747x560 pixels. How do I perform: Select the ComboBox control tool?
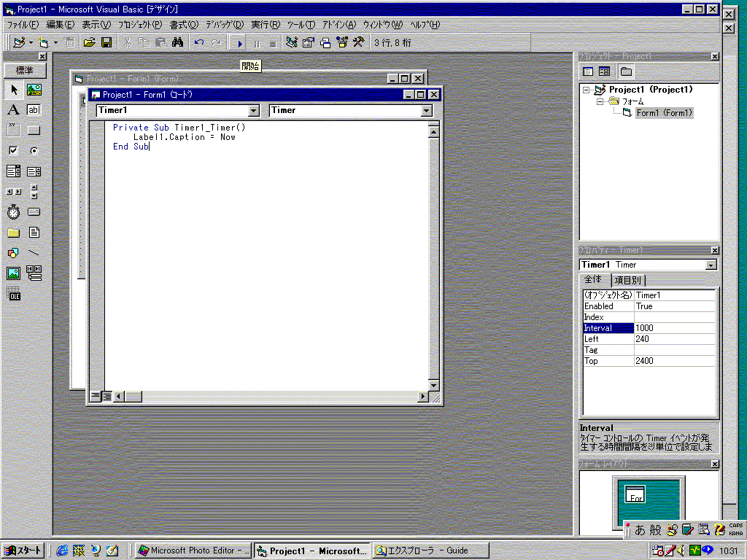(x=14, y=171)
